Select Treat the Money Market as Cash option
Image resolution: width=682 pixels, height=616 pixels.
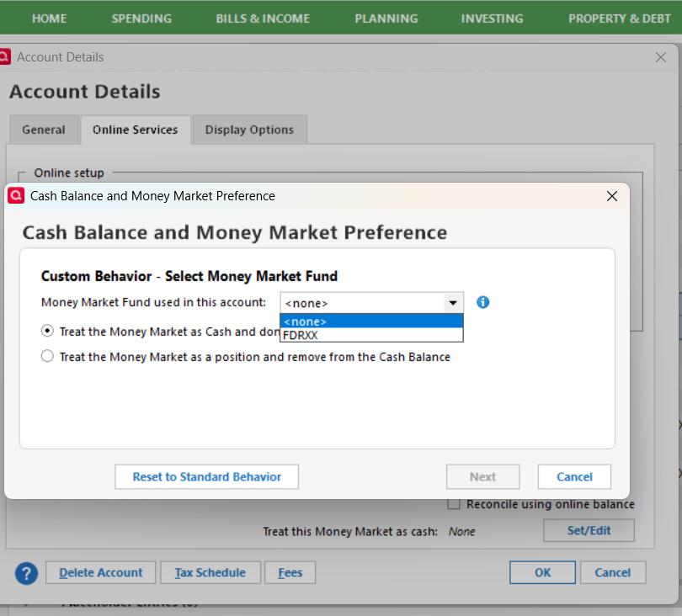point(47,332)
